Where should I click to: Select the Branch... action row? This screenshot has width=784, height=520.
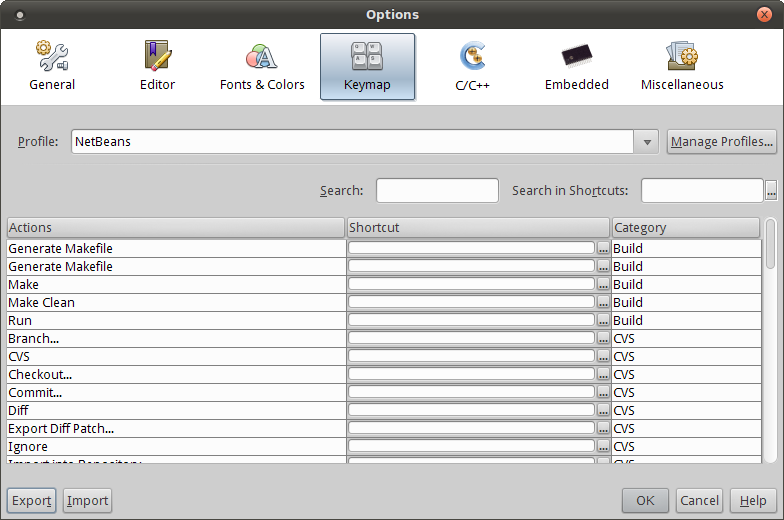(x=176, y=338)
